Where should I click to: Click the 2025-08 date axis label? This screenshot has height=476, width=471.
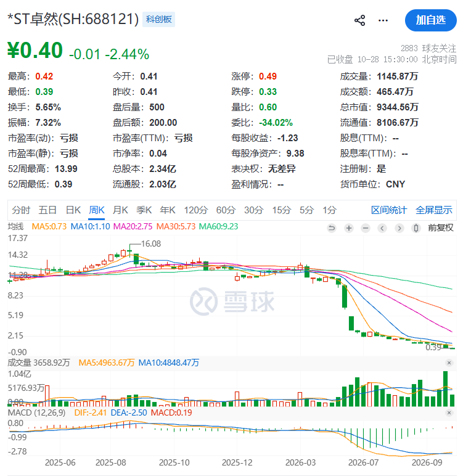point(111,462)
